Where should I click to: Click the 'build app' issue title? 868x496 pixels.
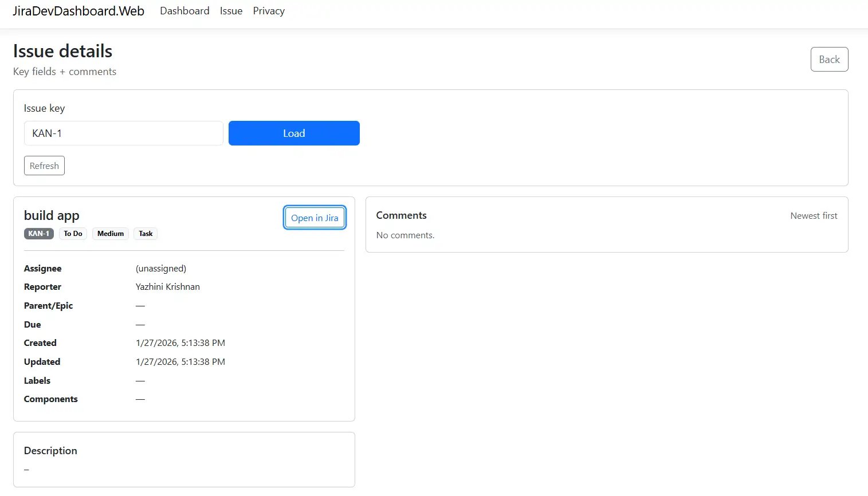click(52, 215)
